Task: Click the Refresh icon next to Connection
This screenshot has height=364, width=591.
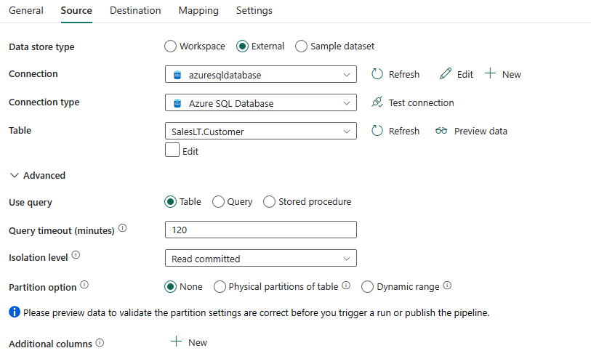Action: [x=377, y=74]
